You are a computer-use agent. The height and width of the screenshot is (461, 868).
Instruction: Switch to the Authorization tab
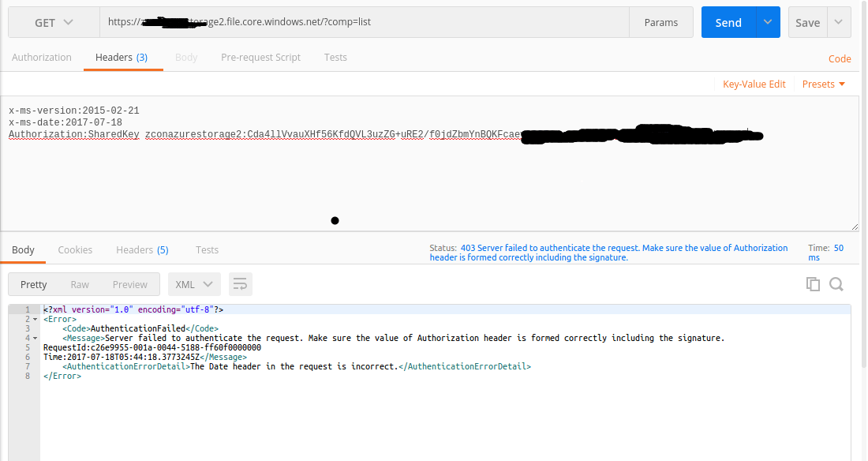(41, 57)
